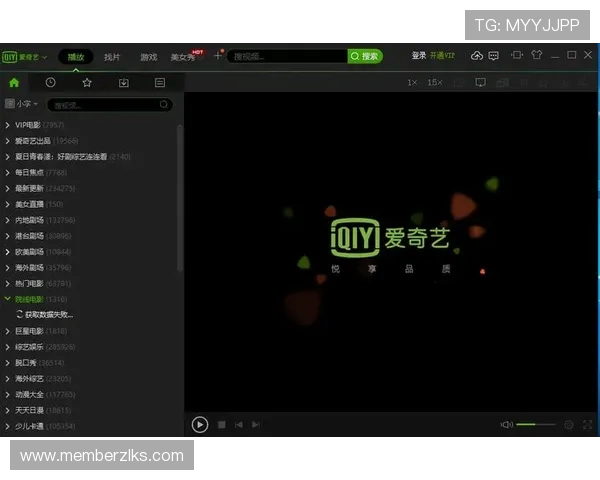
Task: Switch to the 找片 tab
Action: [112, 57]
